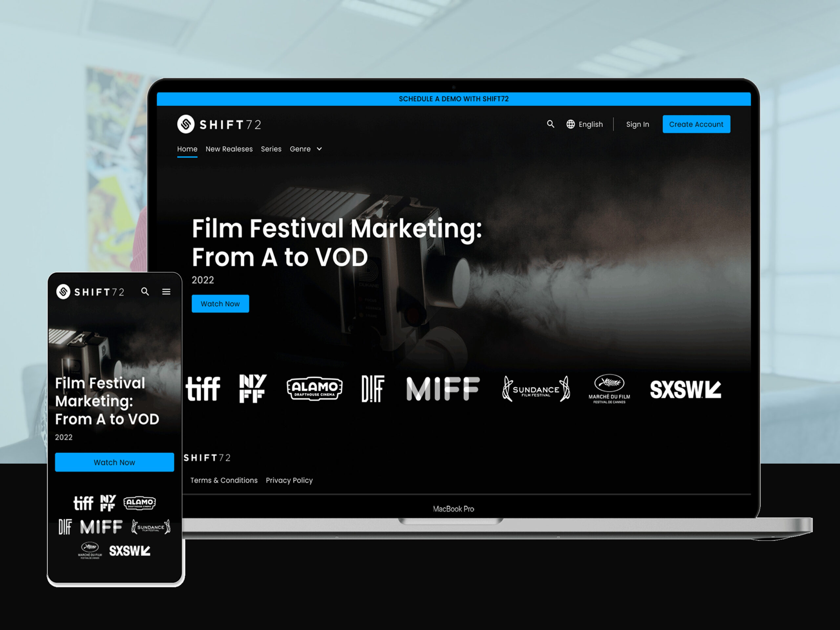Viewport: 840px width, 630px height.
Task: Open the Terms & Conditions link
Action: click(x=224, y=480)
